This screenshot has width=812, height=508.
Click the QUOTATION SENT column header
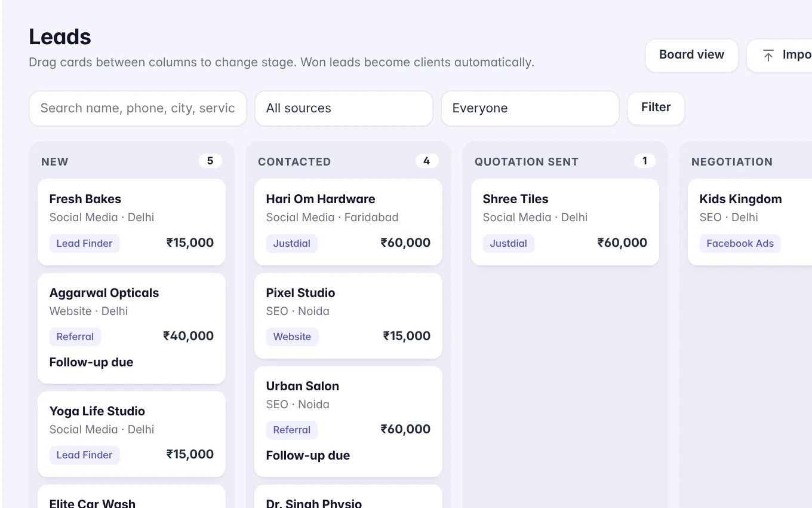pyautogui.click(x=527, y=162)
